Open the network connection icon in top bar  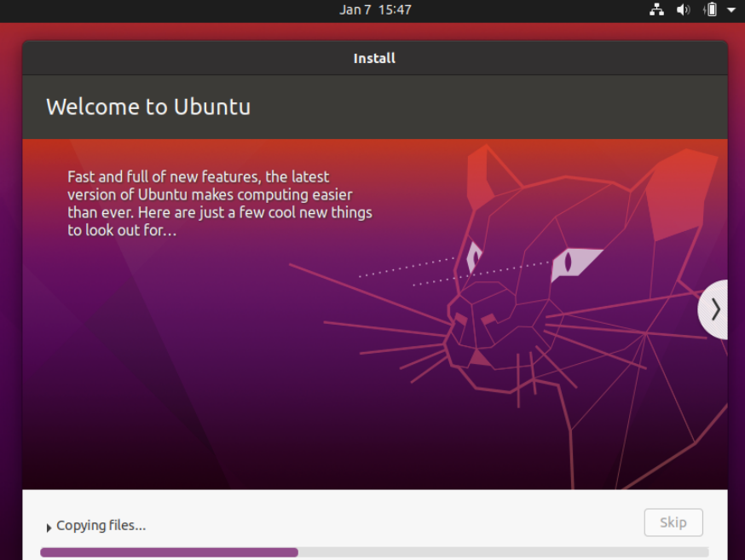[x=656, y=9]
